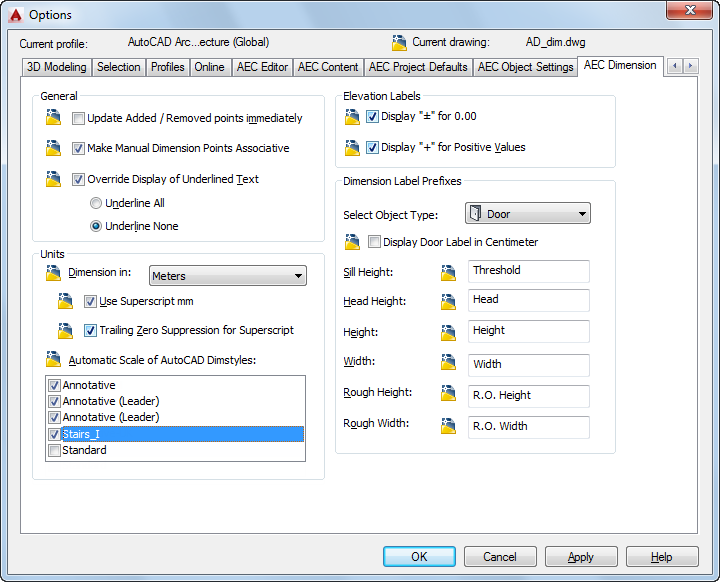Click the Sill Height Threshold field

[529, 271]
